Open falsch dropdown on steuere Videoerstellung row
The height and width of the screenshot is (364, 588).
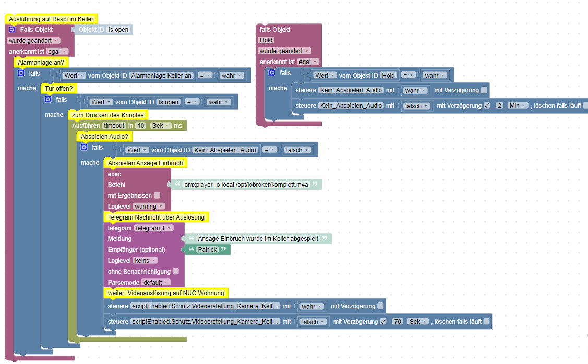point(313,322)
